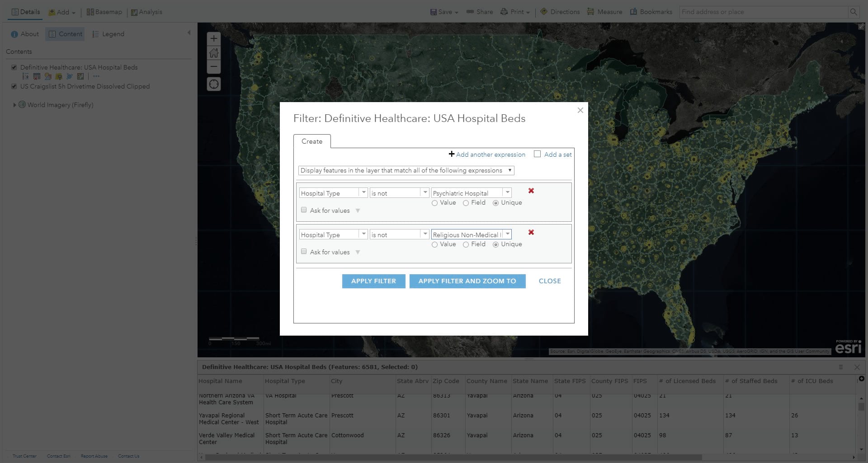Viewport: 868px width, 463px height.
Task: Open the Basemap menu
Action: pos(104,12)
